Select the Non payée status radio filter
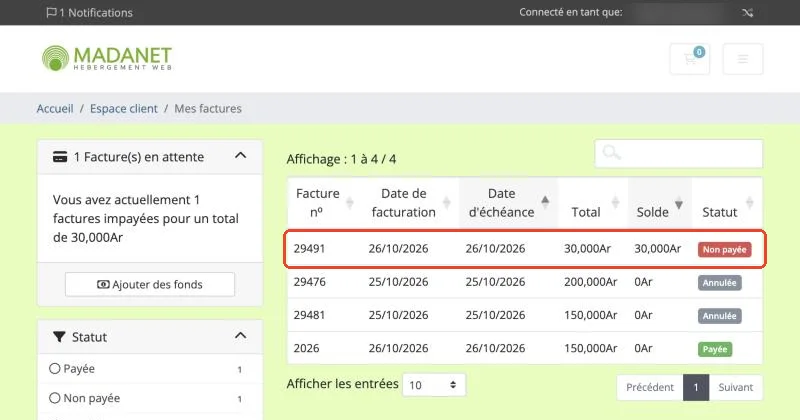800x420 pixels. click(55, 398)
